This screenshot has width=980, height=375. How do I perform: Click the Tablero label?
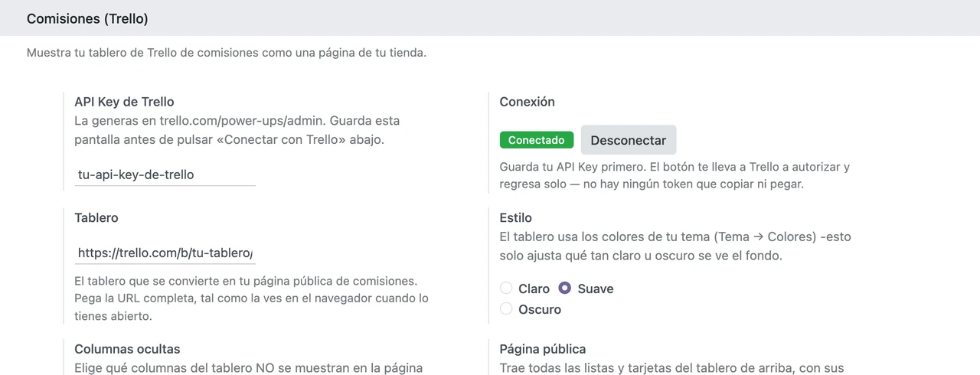(96, 217)
